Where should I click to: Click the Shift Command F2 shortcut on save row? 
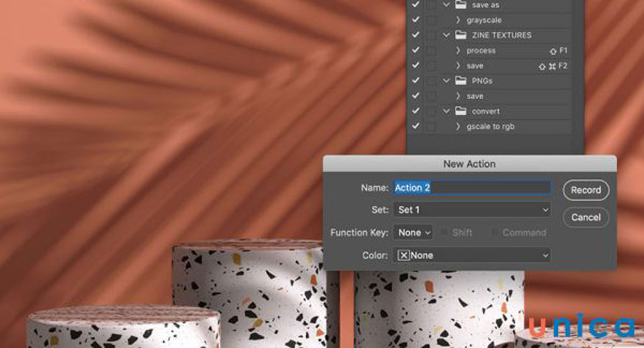pyautogui.click(x=553, y=65)
